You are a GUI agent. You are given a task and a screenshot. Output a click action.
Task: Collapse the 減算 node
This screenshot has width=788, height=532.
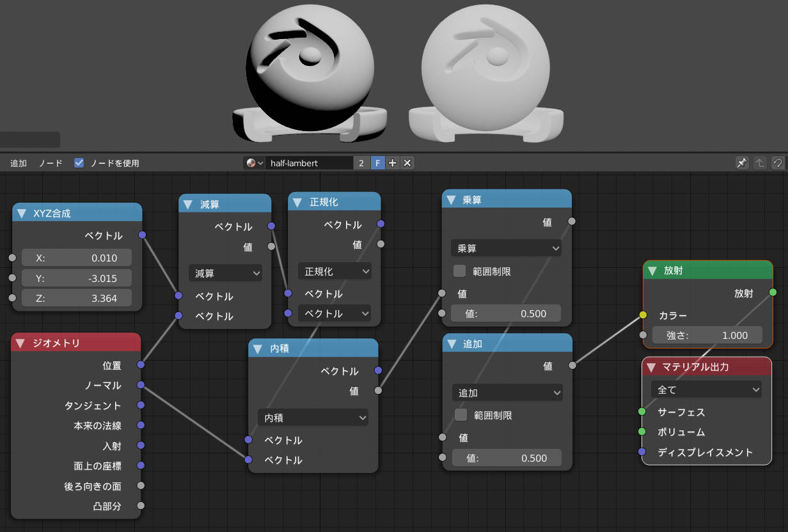tap(188, 204)
